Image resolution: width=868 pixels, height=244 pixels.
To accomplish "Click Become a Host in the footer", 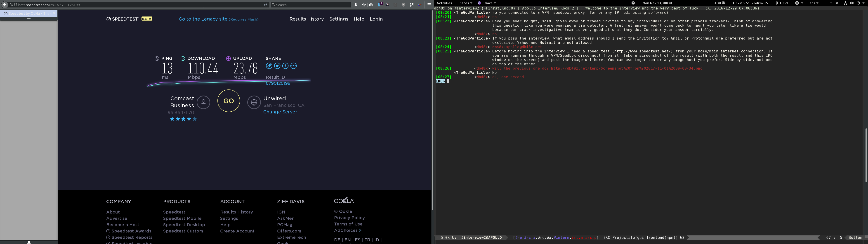I will click(123, 225).
